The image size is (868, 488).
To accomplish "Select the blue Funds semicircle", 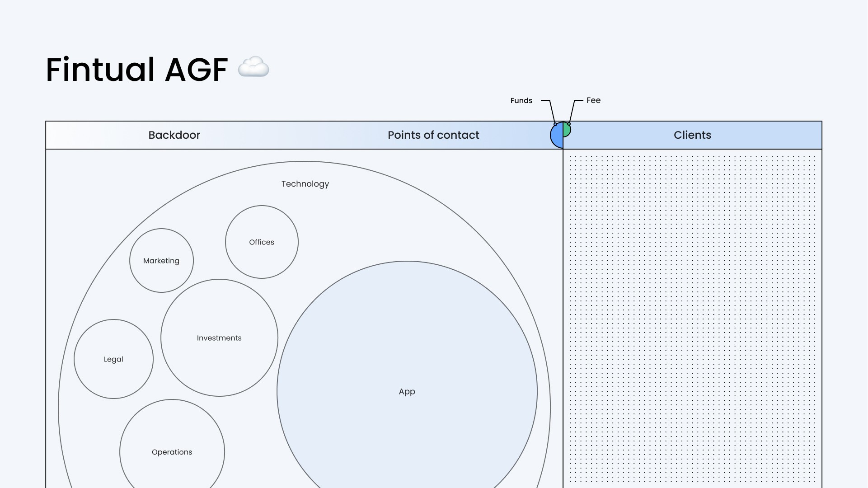I will click(x=557, y=135).
